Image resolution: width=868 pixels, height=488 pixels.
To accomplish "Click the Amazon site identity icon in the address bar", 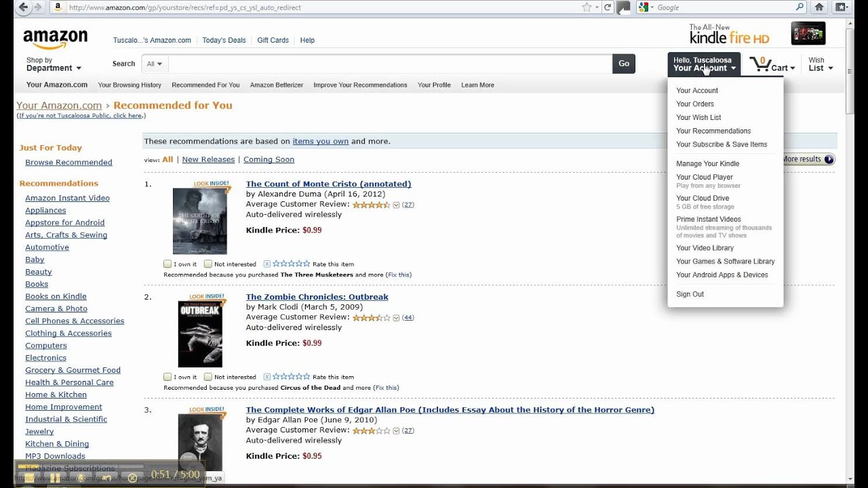I will 58,7.
